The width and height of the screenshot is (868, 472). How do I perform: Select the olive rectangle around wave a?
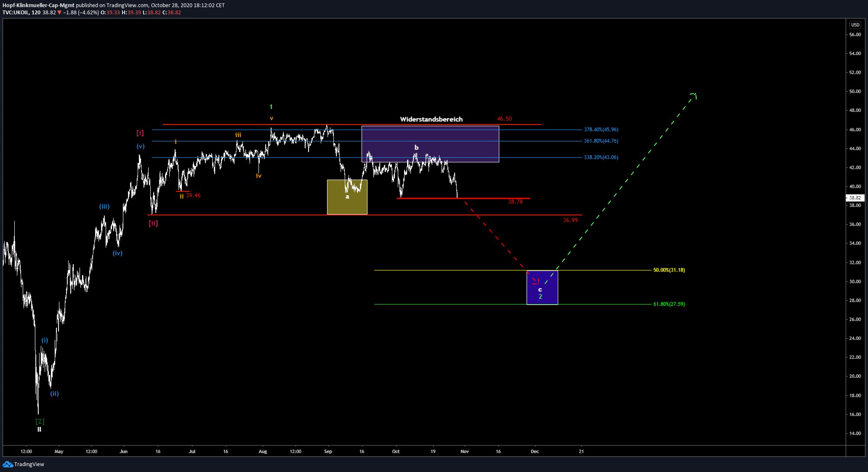coord(347,197)
